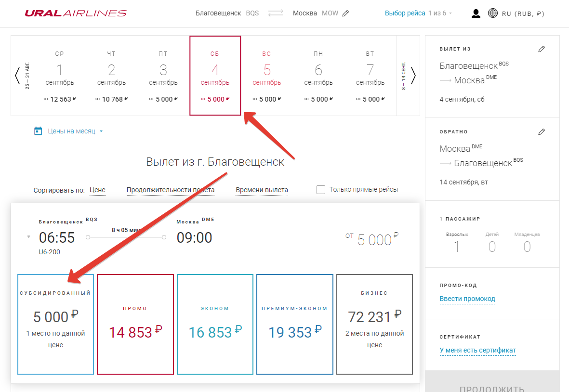
Task: Edit departure flight pencil icon
Action: [542, 49]
